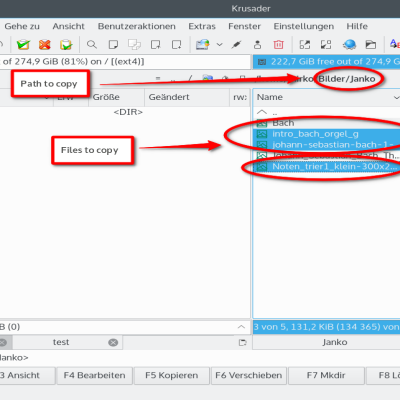Select the file intro_bach_orgel_g
Image resolution: width=400 pixels, height=400 pixels.
[x=327, y=134]
